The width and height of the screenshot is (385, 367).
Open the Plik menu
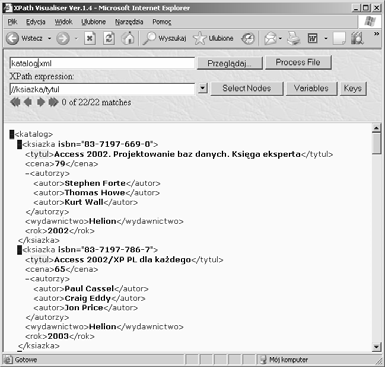click(x=12, y=22)
